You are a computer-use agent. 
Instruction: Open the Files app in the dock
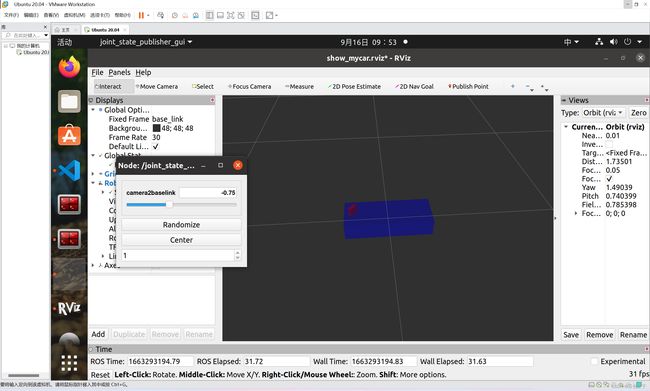69,101
